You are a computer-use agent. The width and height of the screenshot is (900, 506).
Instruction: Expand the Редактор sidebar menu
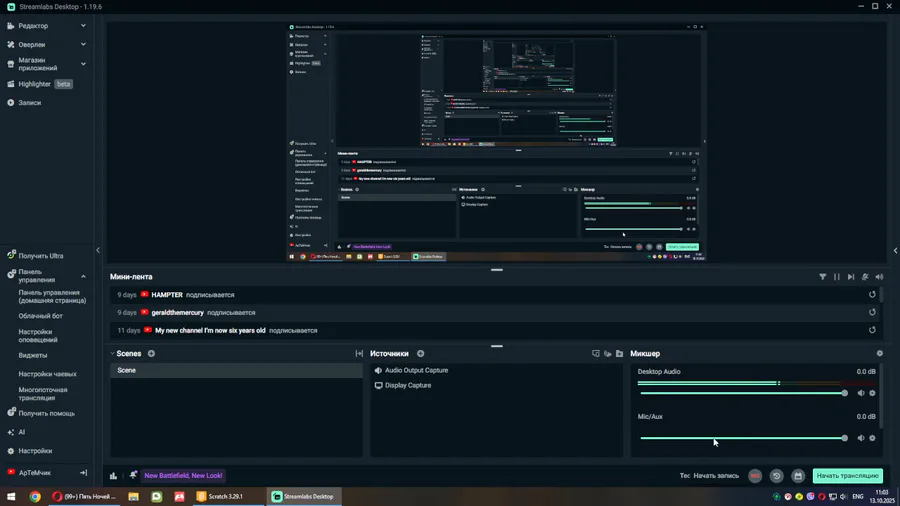(46, 26)
